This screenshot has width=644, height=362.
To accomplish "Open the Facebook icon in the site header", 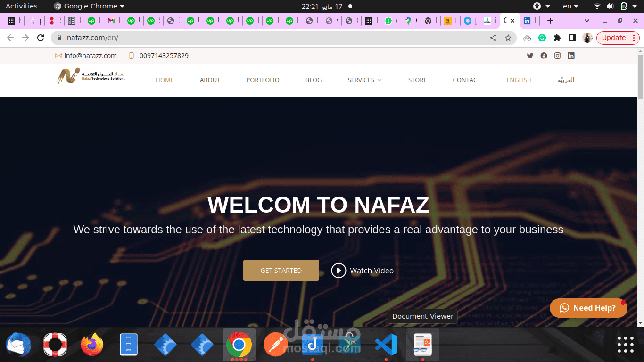I will click(x=544, y=56).
